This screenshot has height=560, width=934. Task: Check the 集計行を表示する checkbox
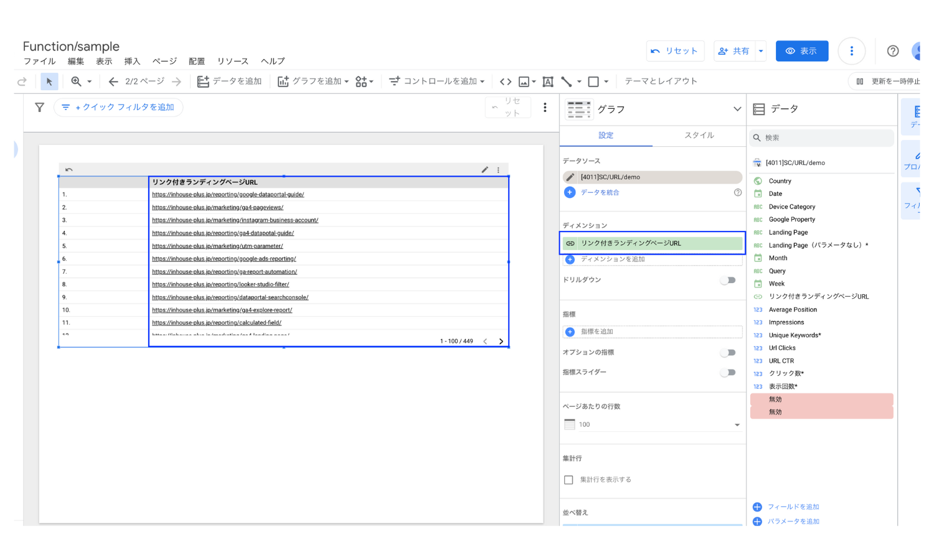568,480
